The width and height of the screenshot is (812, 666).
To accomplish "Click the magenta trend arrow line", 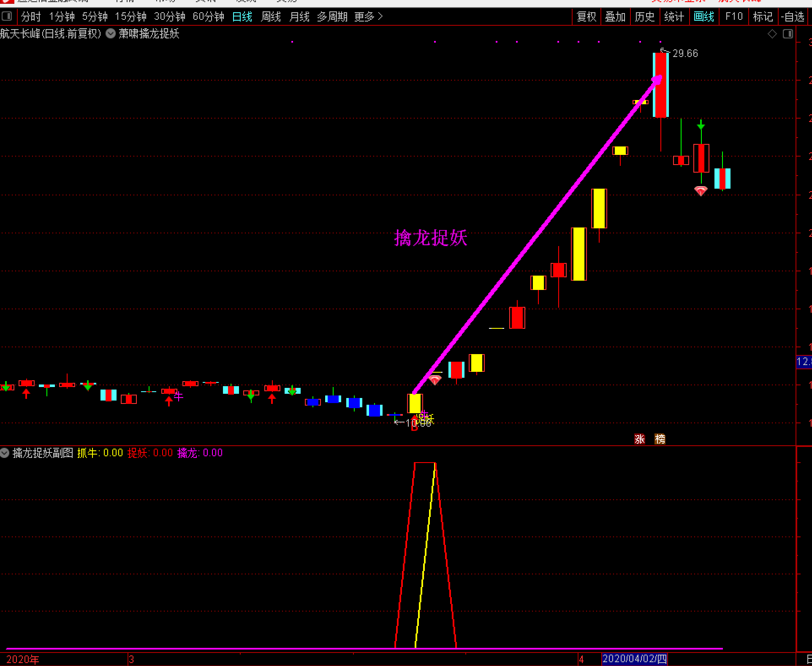I will point(536,236).
